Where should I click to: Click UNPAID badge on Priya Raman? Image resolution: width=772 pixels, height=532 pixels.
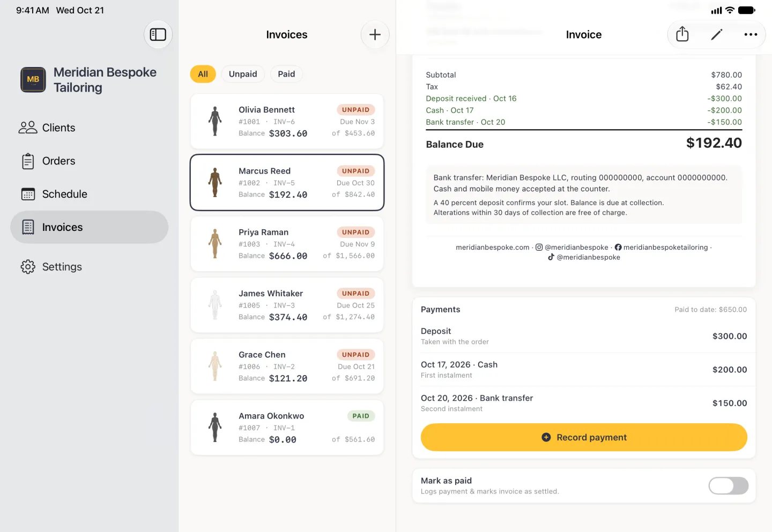[356, 232]
